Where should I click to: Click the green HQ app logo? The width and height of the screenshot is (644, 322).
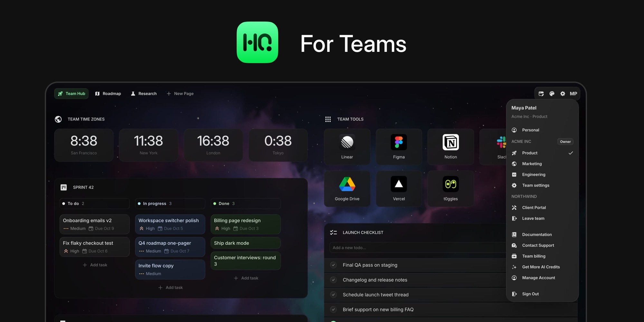coord(257,42)
